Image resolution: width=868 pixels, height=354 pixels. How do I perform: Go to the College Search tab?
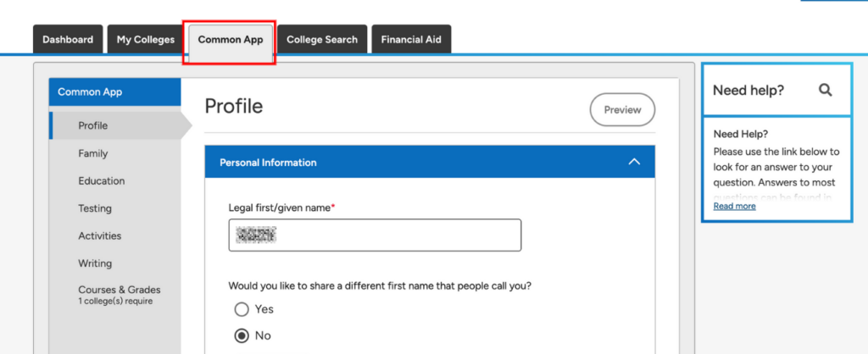pos(322,40)
